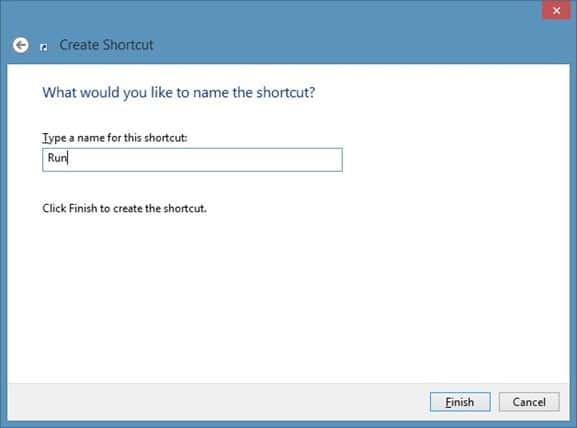
Task: Cancel the shortcut creation
Action: coord(529,402)
